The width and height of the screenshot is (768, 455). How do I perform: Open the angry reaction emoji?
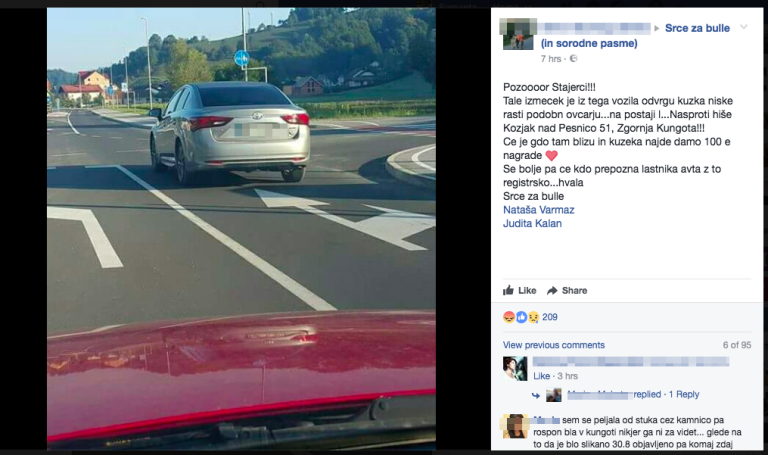pos(509,317)
